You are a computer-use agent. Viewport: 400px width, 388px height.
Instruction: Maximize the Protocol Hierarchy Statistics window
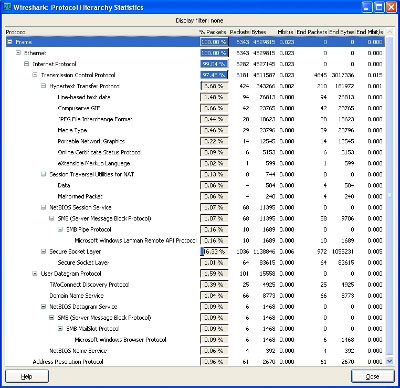(379, 7)
